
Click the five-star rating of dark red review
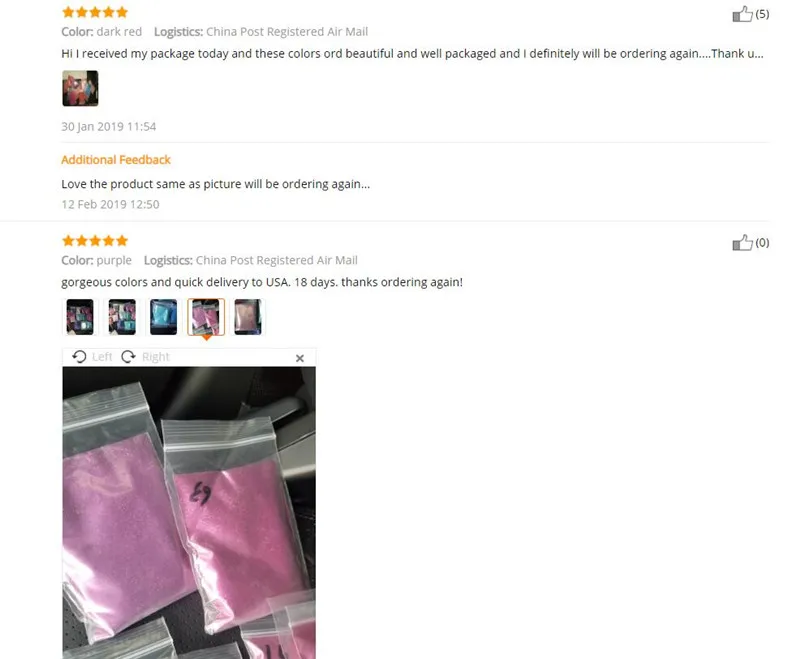point(94,12)
